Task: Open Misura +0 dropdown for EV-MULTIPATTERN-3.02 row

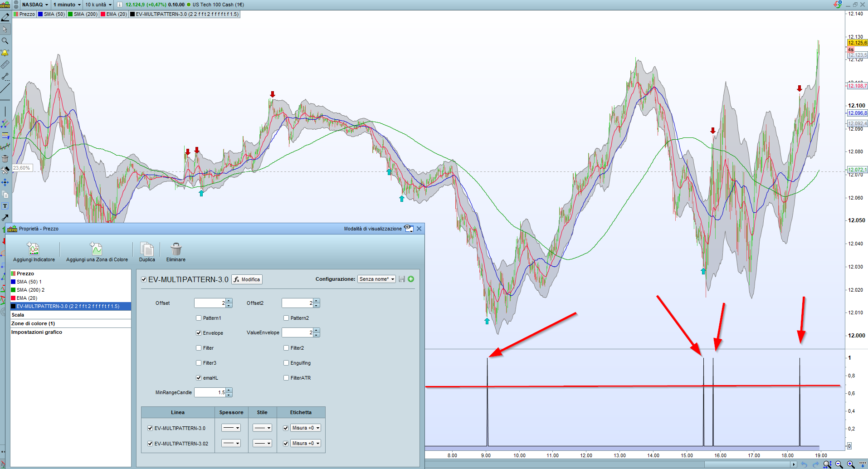Action: click(x=306, y=443)
